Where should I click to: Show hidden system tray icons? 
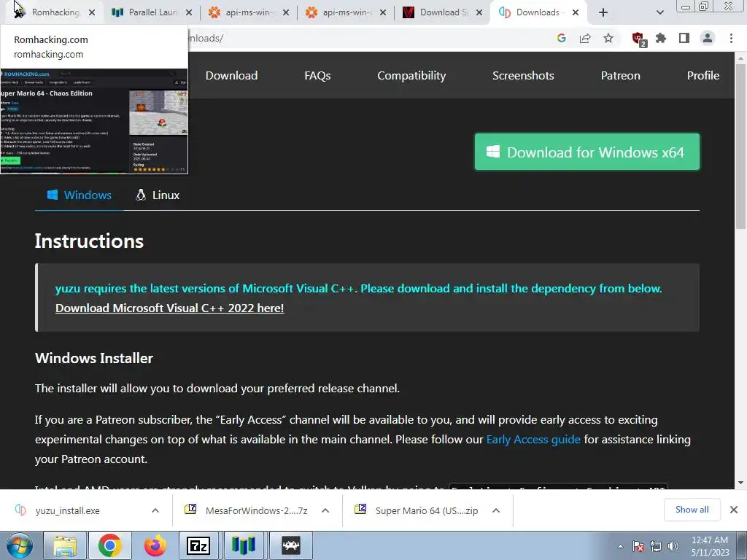620,546
